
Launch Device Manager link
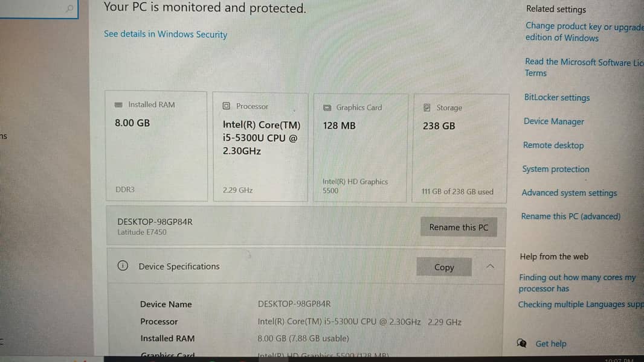[553, 121]
